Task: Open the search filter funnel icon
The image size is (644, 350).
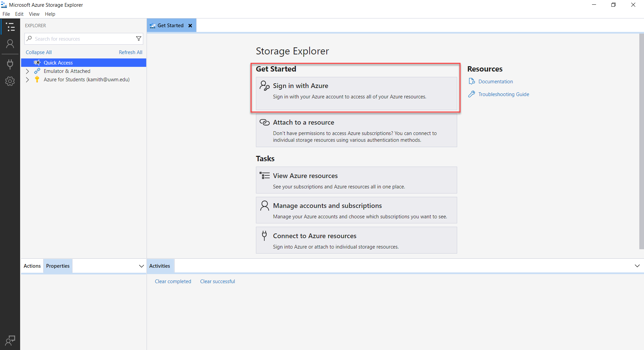Action: click(x=139, y=39)
